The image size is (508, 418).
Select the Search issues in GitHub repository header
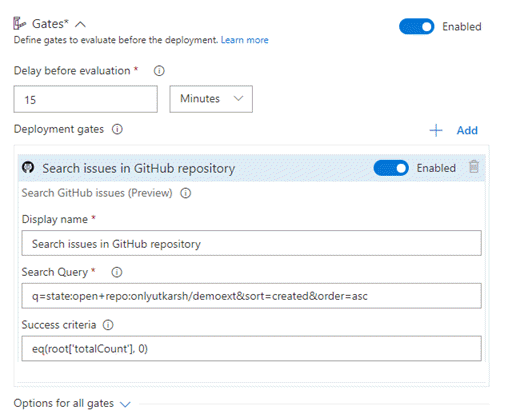138,168
